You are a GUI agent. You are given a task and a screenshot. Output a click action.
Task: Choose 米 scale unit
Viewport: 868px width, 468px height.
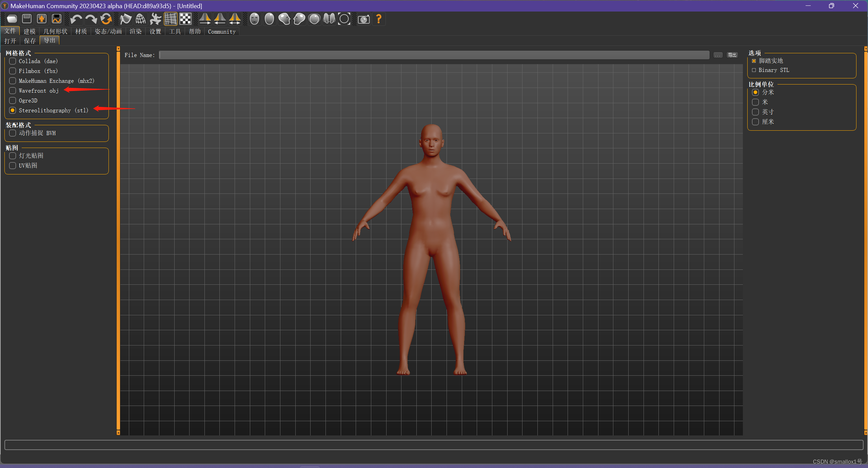click(x=760, y=102)
